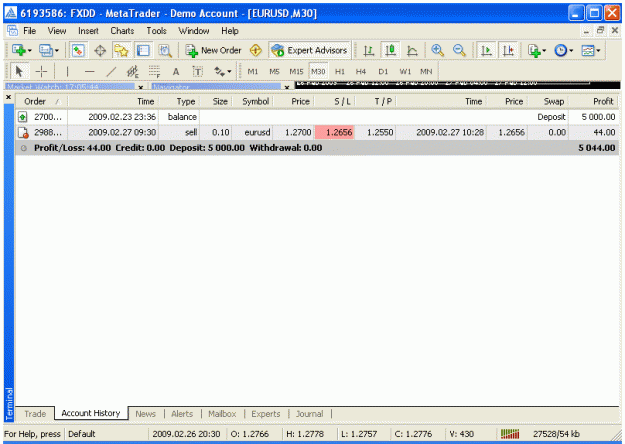
Task: Select the Text Label 'T' tool
Action: (198, 72)
